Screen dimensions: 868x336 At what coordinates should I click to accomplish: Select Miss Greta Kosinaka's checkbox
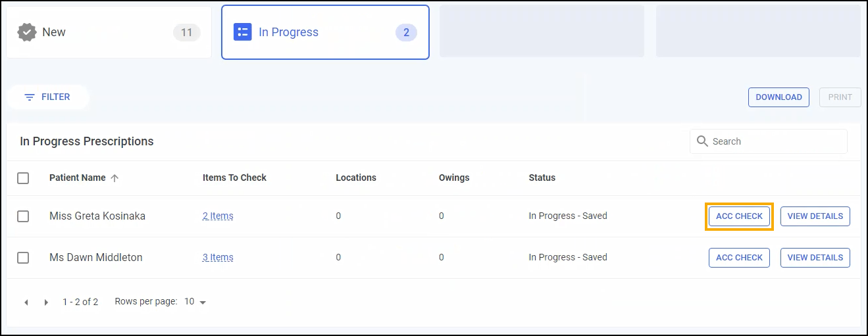23,216
